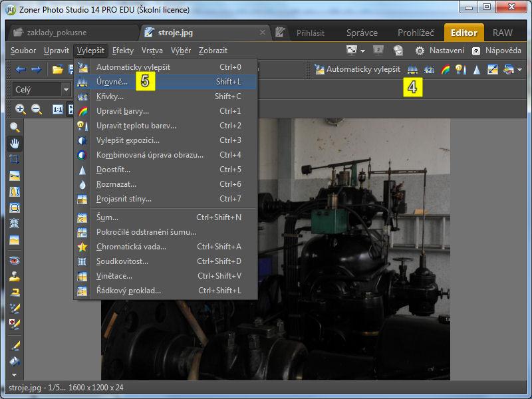Select Upravit teplotu barev... entry
Screen dimensions: 532x399
(x=165, y=126)
